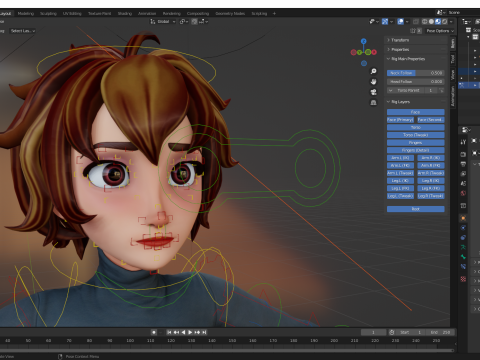Switch to the Sculpting workspace tab
480x360 pixels.
[x=48, y=14]
